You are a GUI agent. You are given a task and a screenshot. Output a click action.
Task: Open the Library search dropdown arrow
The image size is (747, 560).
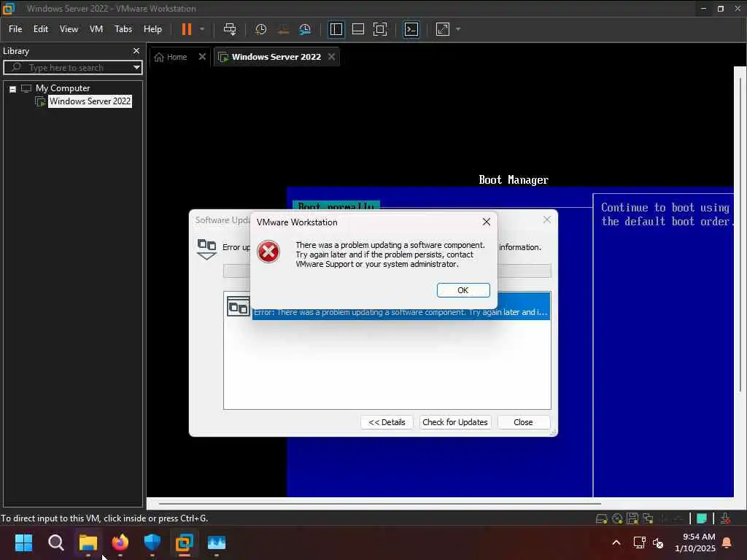click(136, 67)
